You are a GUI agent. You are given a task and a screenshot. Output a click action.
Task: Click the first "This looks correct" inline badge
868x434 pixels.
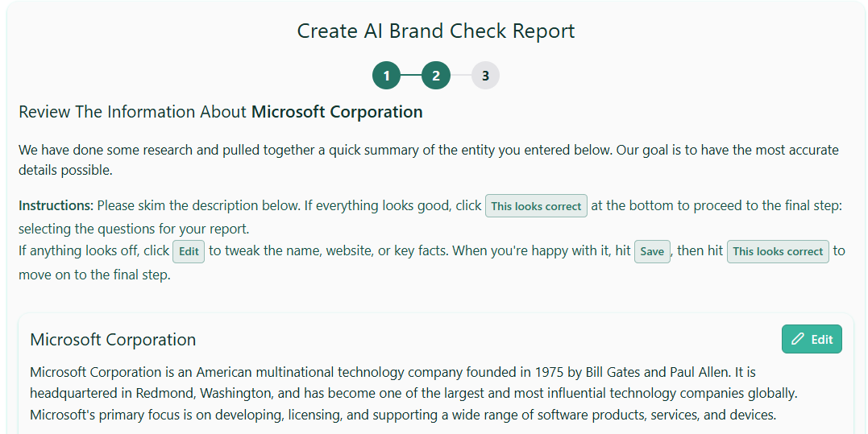536,206
